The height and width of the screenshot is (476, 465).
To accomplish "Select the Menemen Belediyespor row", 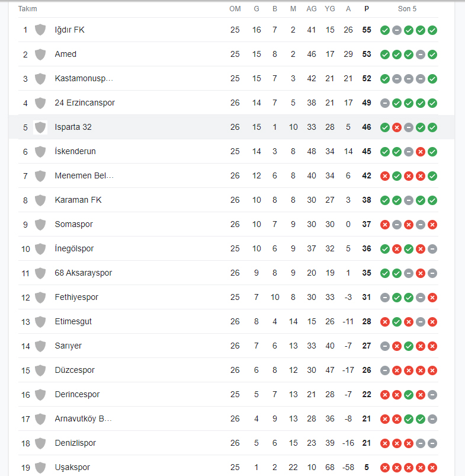I will (x=228, y=175).
